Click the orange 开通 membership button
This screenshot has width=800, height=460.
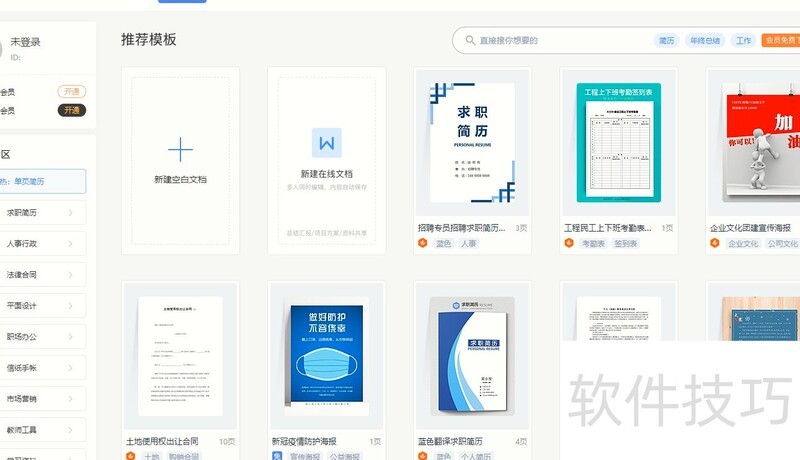[x=71, y=92]
